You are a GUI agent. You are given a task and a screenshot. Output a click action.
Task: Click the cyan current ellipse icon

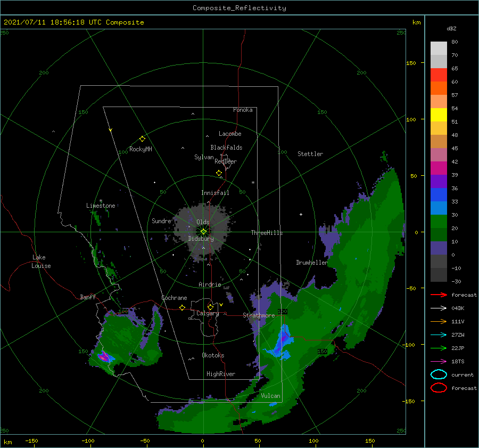point(439,374)
